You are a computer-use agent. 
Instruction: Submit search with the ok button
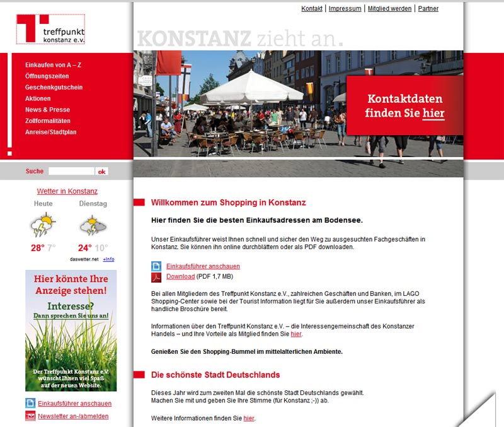101,172
